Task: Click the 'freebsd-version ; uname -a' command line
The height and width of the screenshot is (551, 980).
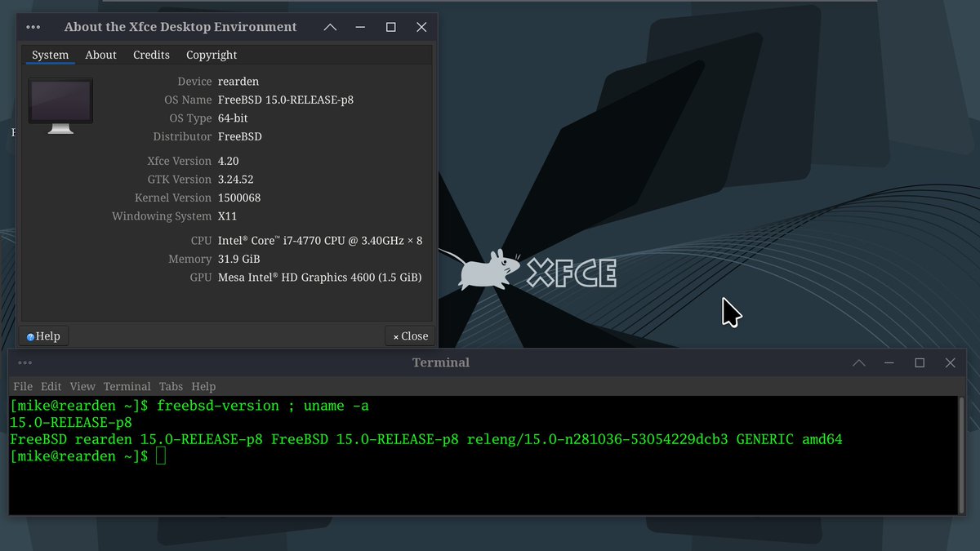Action: pos(263,406)
